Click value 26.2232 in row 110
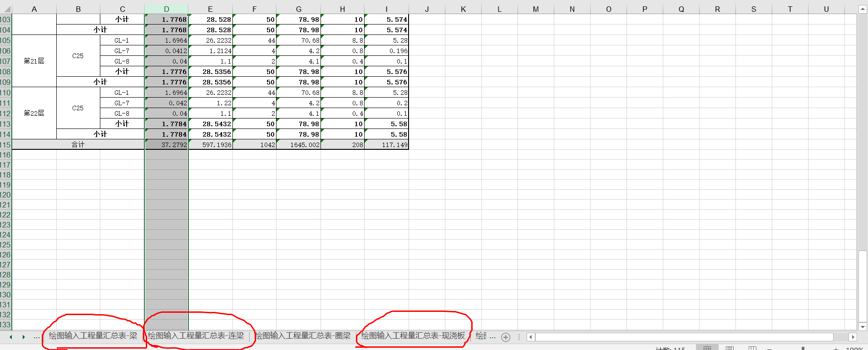868x350 pixels. tap(210, 93)
